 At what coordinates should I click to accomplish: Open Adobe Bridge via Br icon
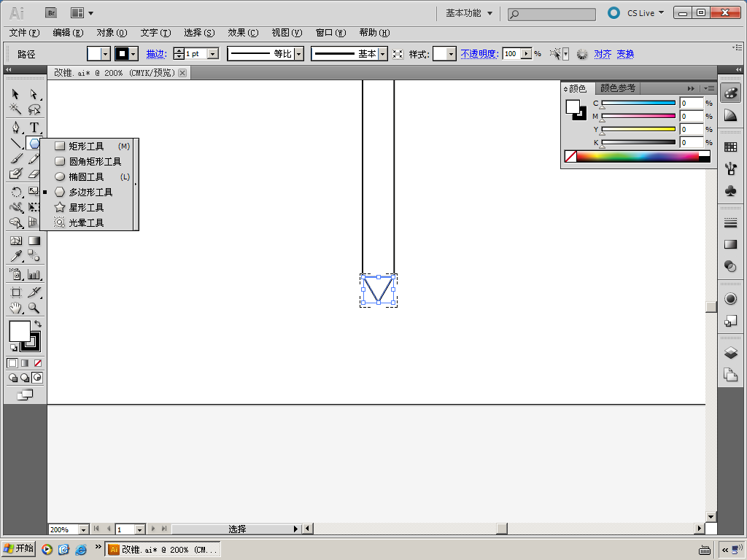pos(51,13)
